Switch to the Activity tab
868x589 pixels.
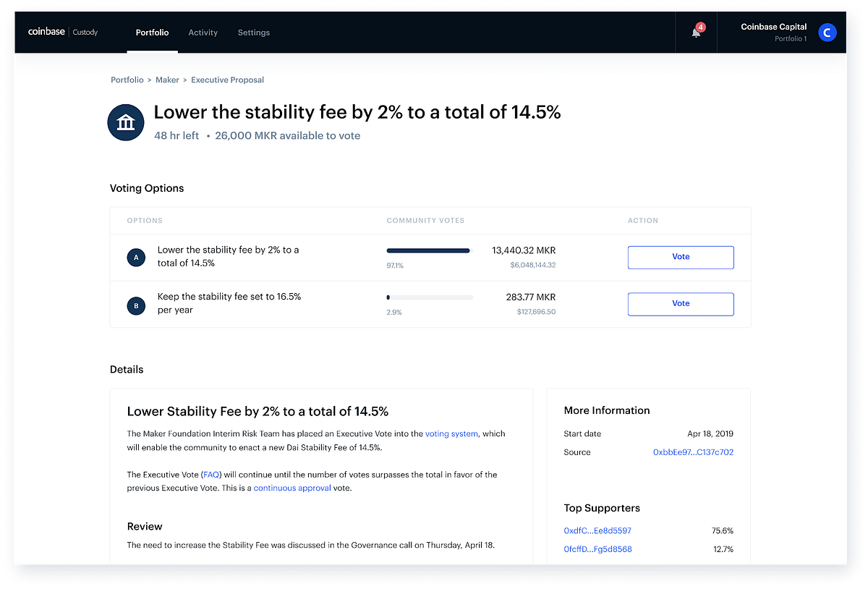point(203,33)
